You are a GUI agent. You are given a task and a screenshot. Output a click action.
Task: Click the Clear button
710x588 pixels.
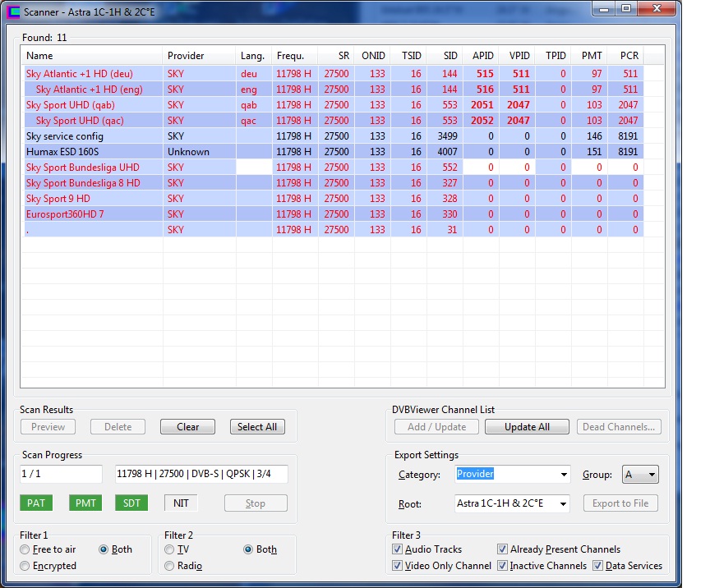(187, 427)
